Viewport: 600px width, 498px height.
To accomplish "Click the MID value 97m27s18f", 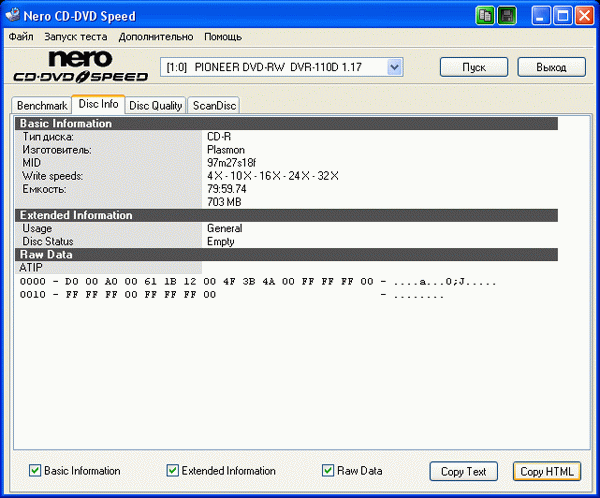I will (232, 163).
